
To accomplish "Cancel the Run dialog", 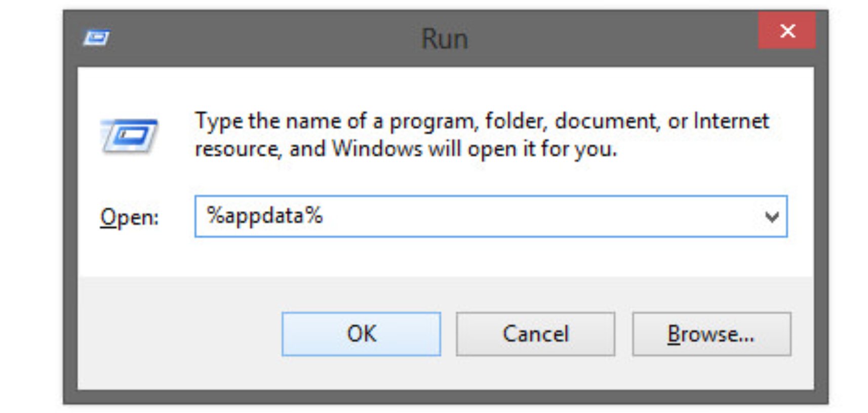I will (x=535, y=334).
